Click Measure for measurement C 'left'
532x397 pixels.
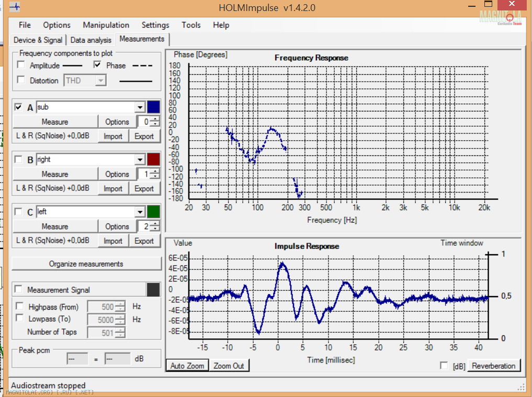55,226
